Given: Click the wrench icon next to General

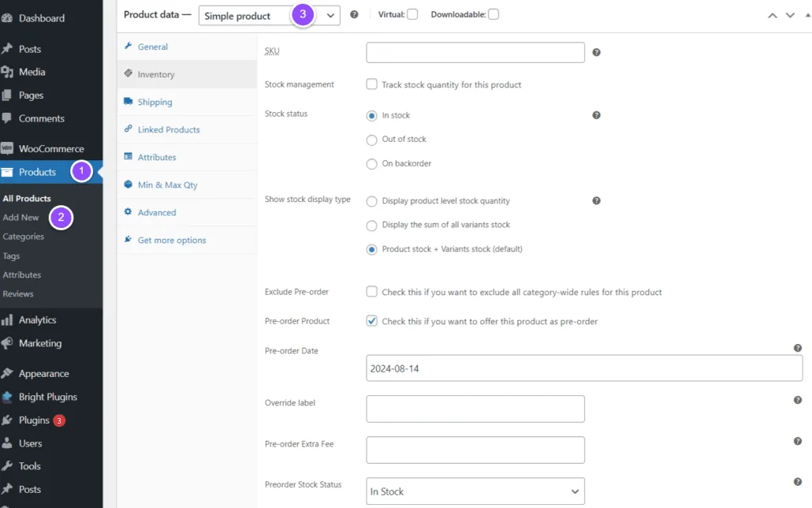Looking at the screenshot, I should (128, 46).
